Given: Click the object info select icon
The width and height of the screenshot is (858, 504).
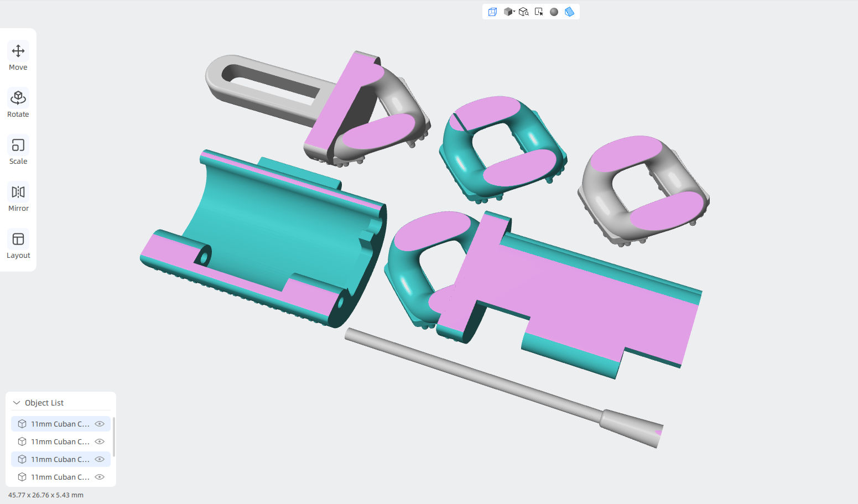Looking at the screenshot, I should coord(539,12).
